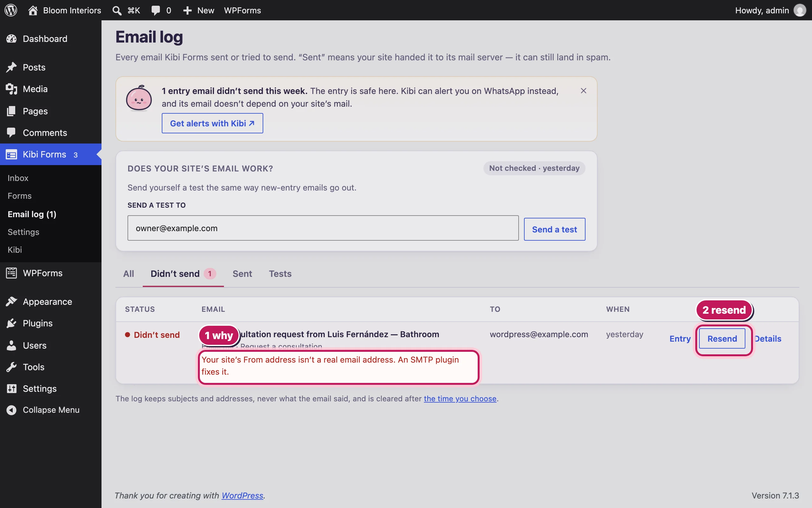
Task: Open WPForms in the admin bar
Action: (242, 10)
